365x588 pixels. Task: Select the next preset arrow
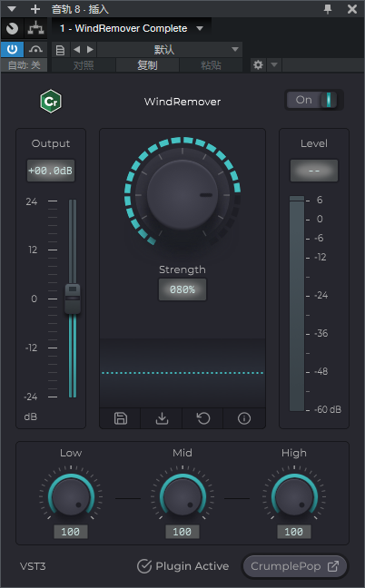[x=90, y=50]
